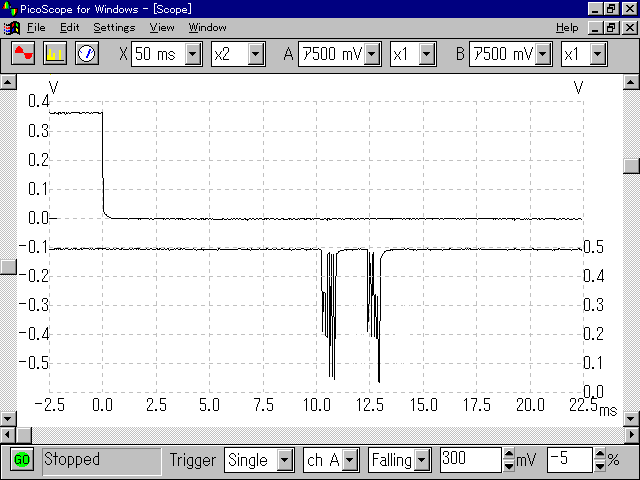Open the File menu
640x480 pixels.
coord(36,28)
